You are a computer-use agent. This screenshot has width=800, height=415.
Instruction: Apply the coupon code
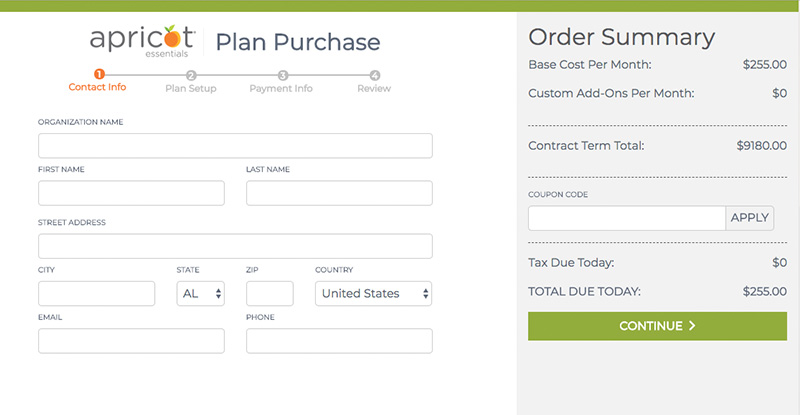point(749,218)
